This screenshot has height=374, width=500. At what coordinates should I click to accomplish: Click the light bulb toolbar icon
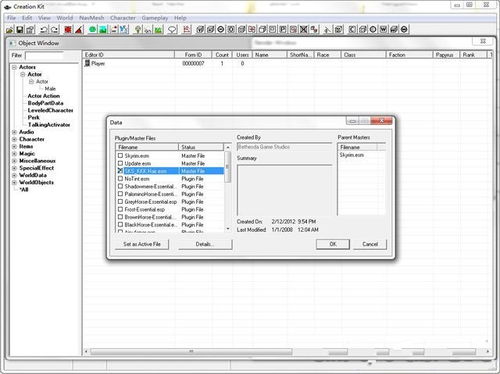(137, 30)
